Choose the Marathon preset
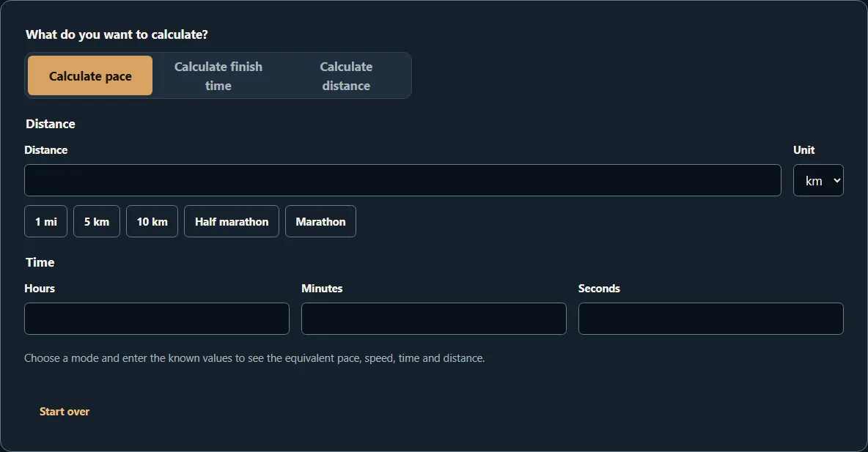The image size is (868, 452). click(320, 221)
